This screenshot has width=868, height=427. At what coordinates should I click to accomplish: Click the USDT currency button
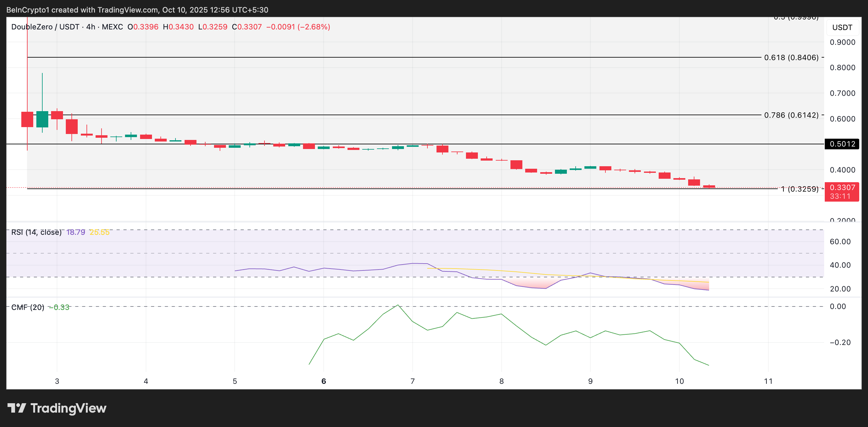pyautogui.click(x=842, y=27)
